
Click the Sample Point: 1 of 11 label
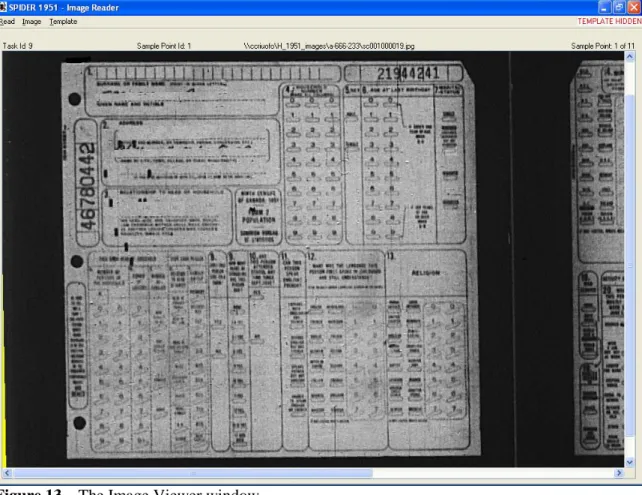[x=603, y=46]
